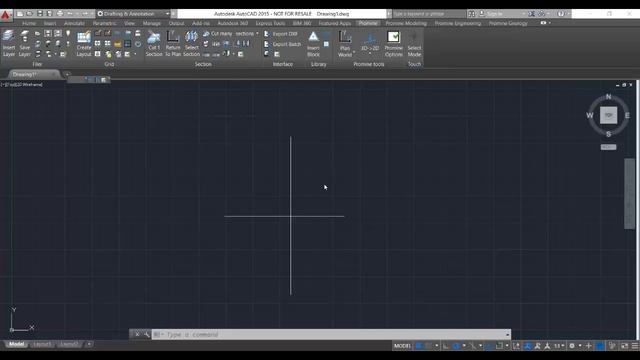The width and height of the screenshot is (640, 360).
Task: Toggle the MODEL space button
Action: 402,346
